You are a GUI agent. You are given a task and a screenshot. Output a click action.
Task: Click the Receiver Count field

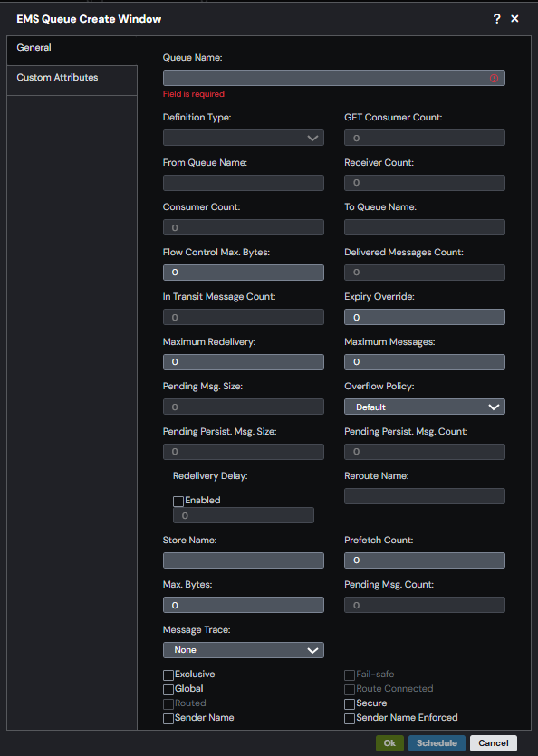tap(425, 183)
